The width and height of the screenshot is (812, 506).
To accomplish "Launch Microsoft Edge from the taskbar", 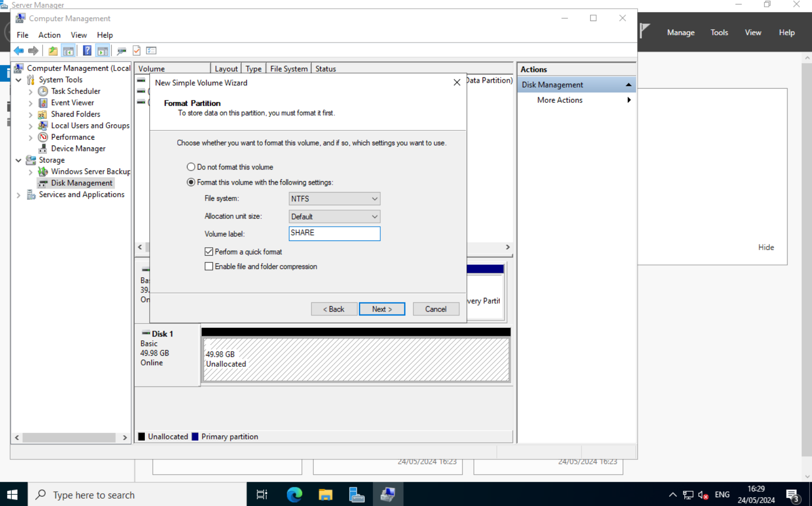I will pyautogui.click(x=294, y=495).
